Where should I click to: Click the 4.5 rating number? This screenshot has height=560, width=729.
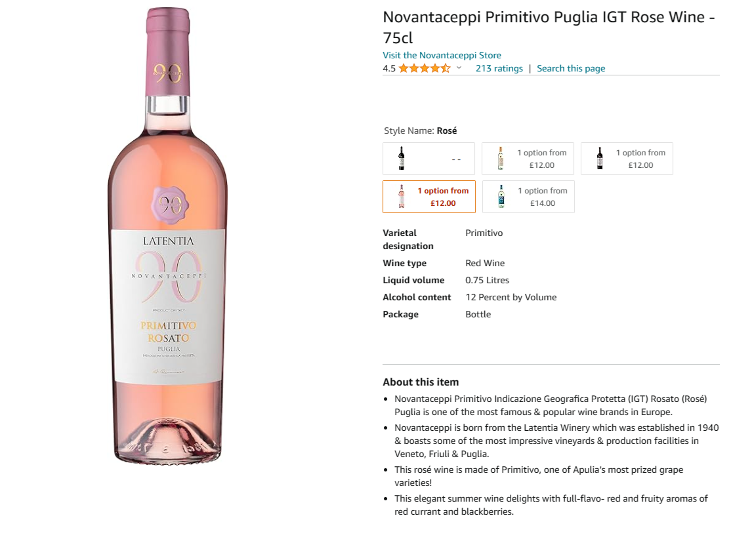[x=389, y=68]
